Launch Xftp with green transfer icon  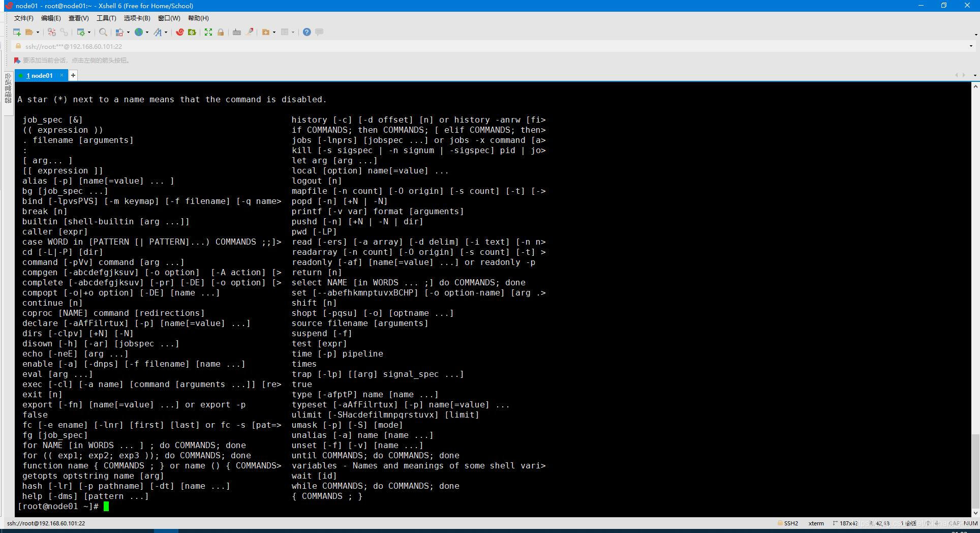coord(192,32)
